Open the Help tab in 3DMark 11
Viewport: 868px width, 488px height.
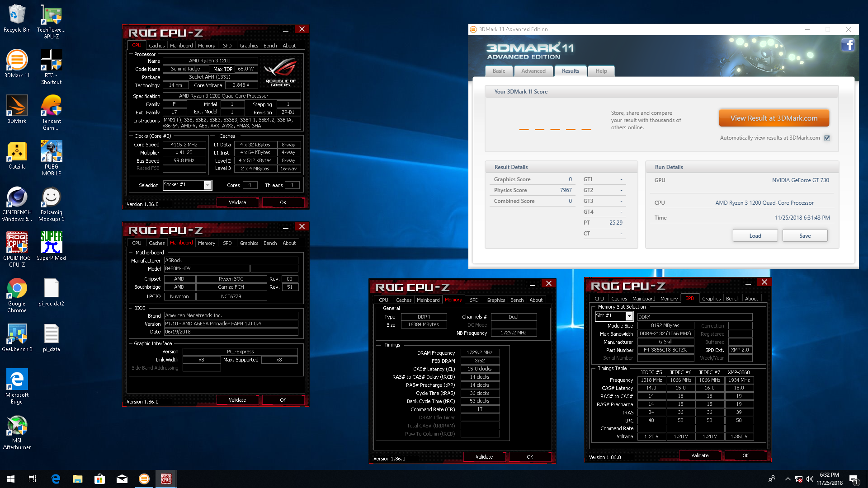pos(601,71)
